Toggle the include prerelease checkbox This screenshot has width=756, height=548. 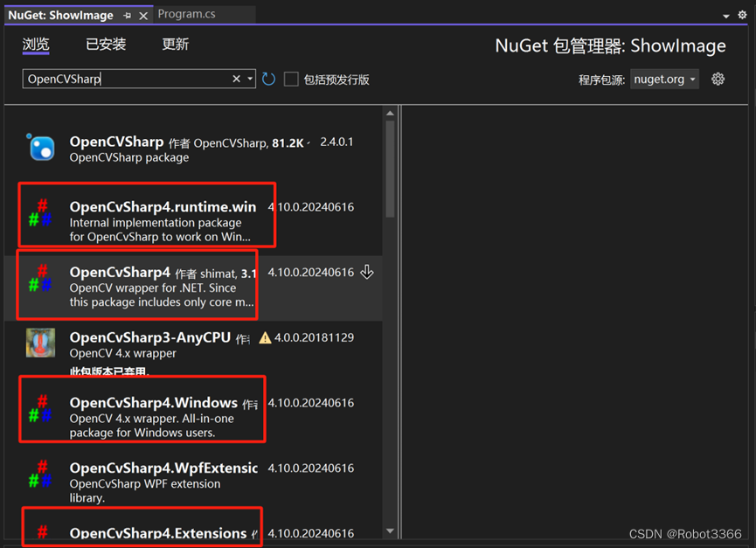point(291,79)
